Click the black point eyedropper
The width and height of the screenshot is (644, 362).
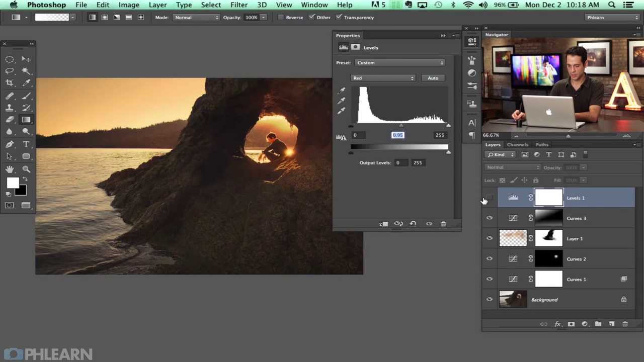(x=342, y=91)
